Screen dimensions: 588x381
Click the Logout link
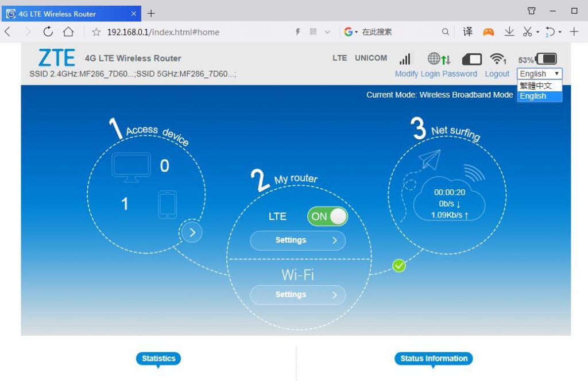click(497, 73)
